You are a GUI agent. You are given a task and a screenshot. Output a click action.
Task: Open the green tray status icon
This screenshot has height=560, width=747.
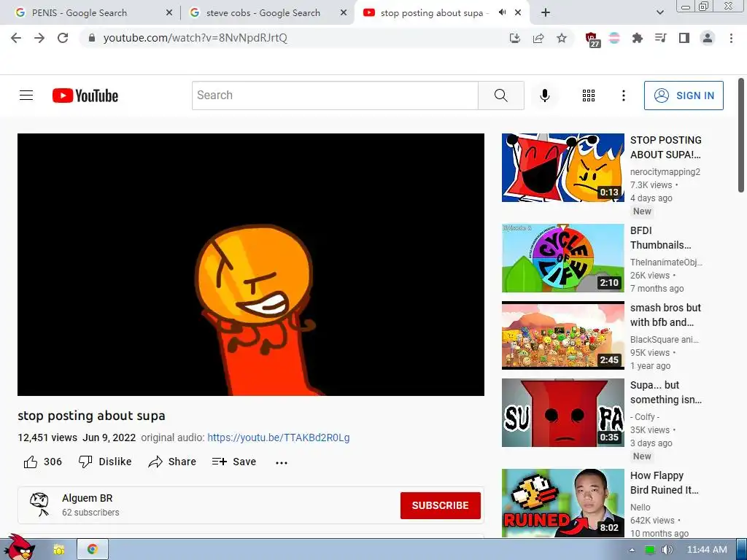tap(649, 550)
